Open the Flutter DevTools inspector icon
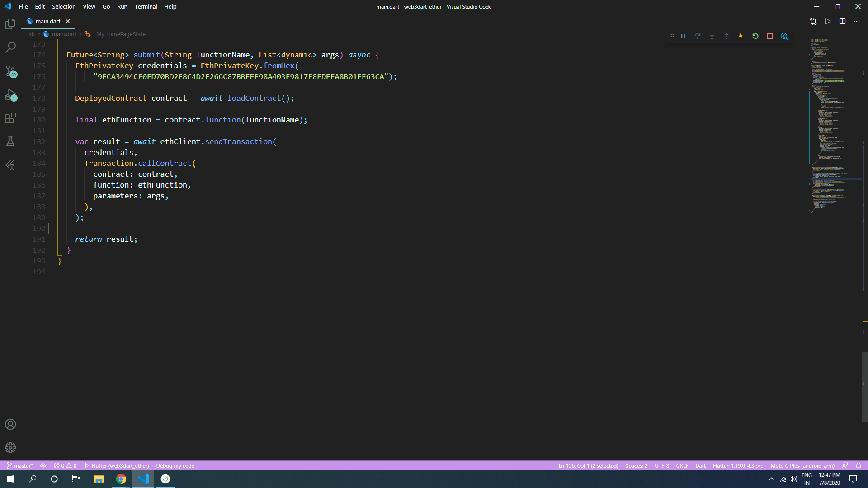The image size is (868, 488). point(784,36)
